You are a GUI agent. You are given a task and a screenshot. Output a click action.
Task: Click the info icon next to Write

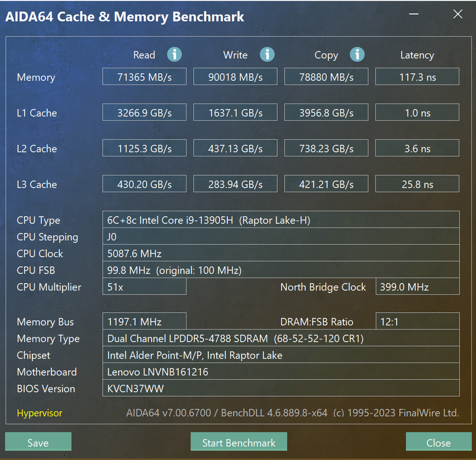point(267,54)
